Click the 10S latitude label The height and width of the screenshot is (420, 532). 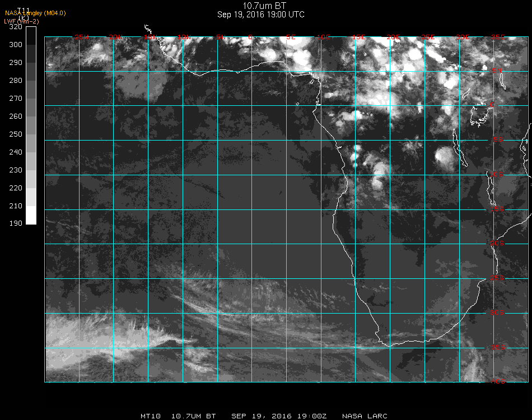coord(496,174)
